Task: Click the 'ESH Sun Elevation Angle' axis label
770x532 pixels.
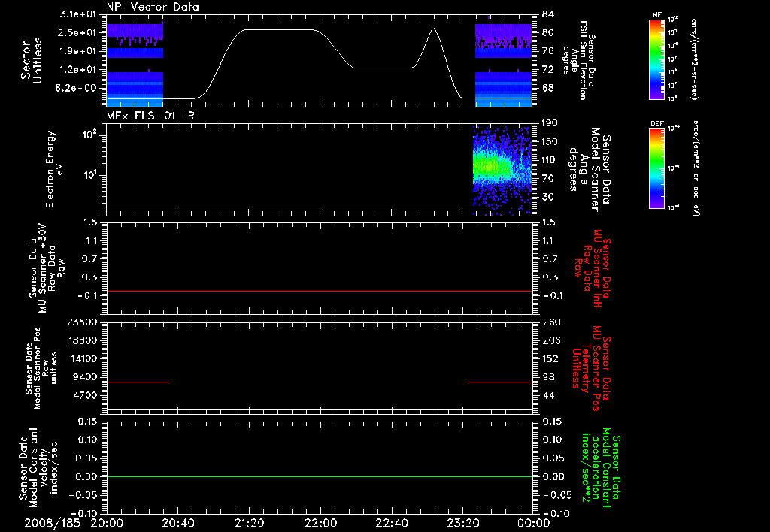Action: (x=578, y=60)
